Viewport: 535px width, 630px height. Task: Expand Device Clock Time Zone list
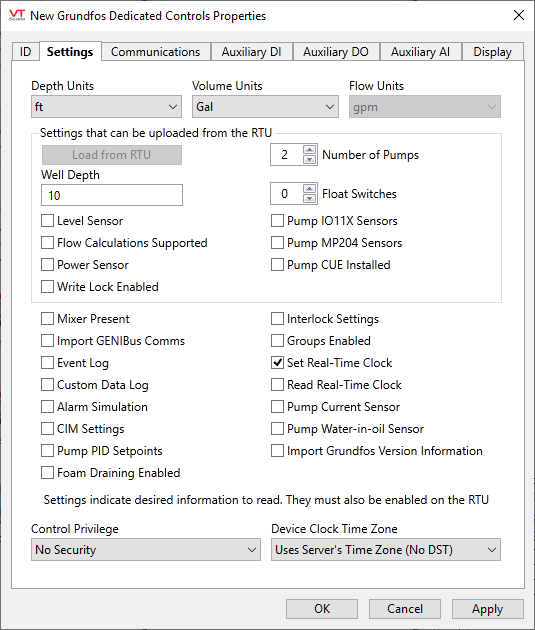point(386,550)
